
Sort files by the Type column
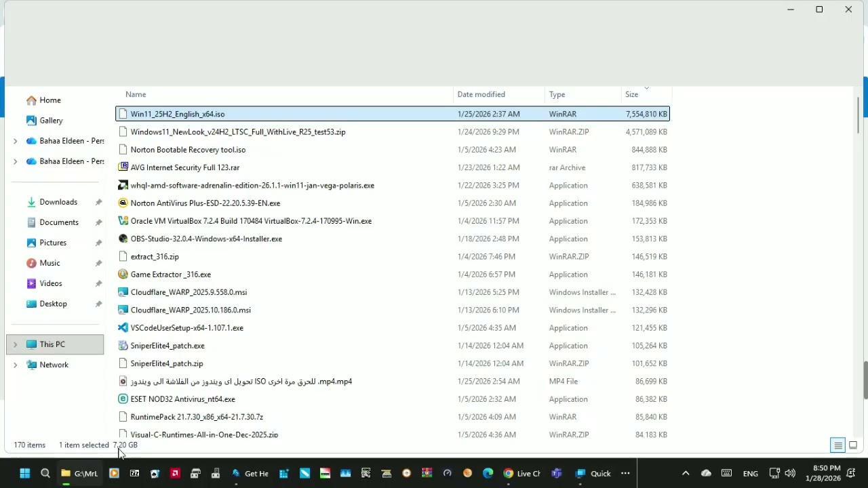click(557, 94)
